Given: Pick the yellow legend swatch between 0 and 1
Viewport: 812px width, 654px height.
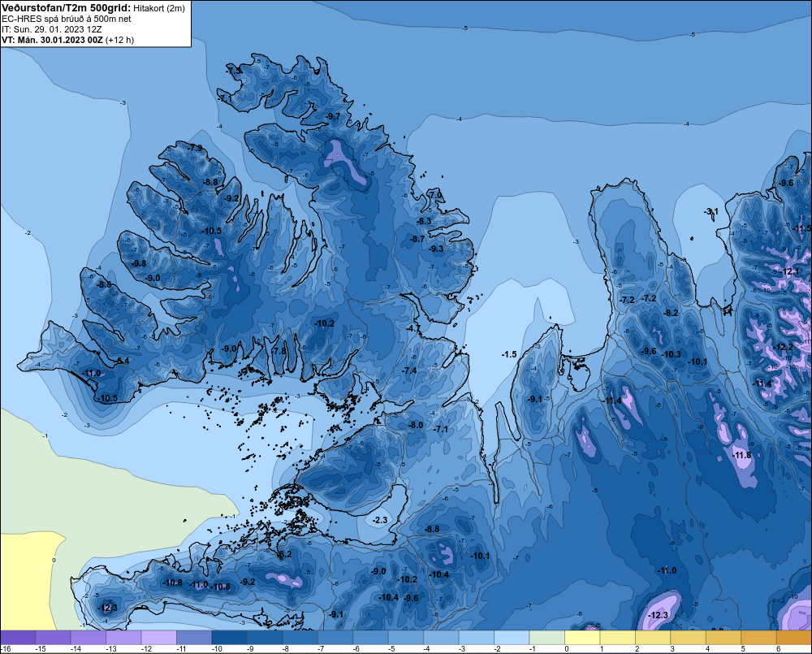Looking at the screenshot, I should pos(582,638).
